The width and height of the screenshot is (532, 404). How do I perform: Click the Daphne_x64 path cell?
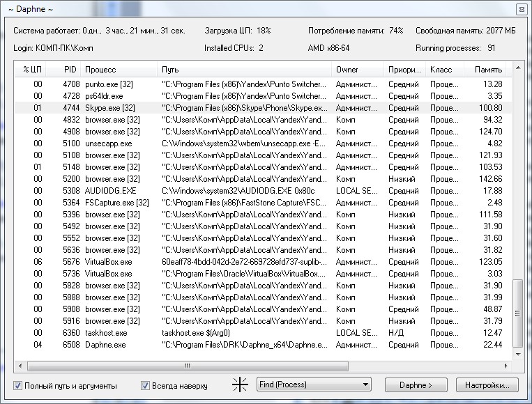(x=245, y=345)
